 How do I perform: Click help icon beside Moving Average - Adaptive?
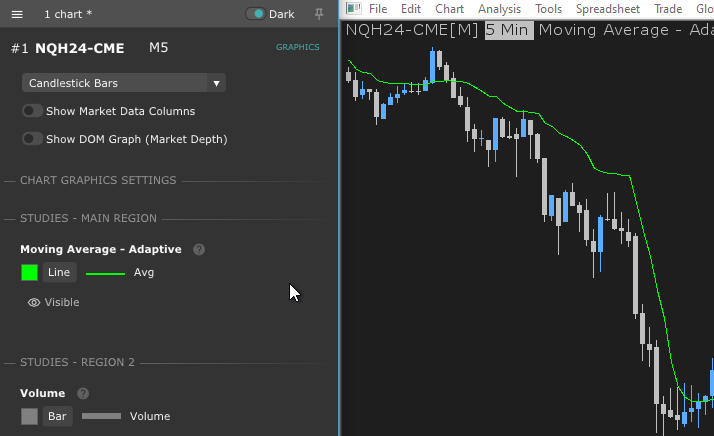[x=199, y=249]
